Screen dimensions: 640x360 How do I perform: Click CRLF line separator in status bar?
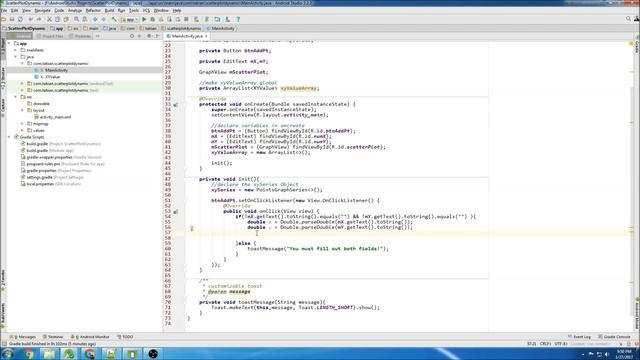(x=545, y=344)
